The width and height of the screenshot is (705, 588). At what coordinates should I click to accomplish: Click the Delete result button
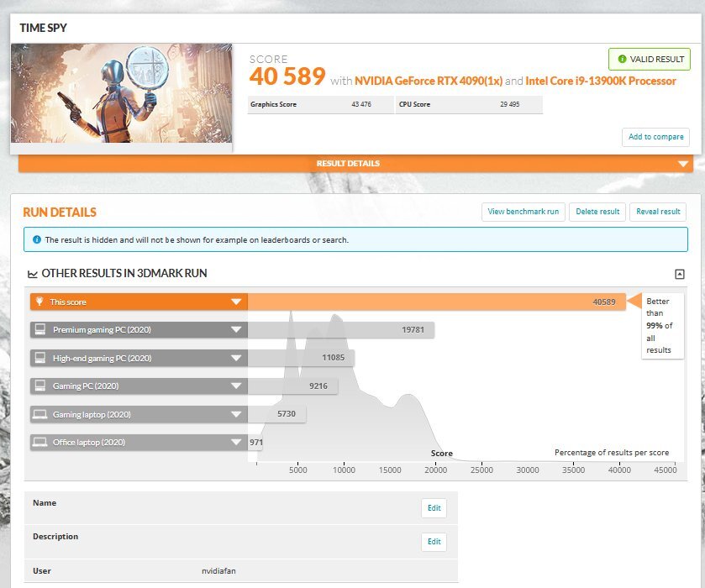(597, 212)
